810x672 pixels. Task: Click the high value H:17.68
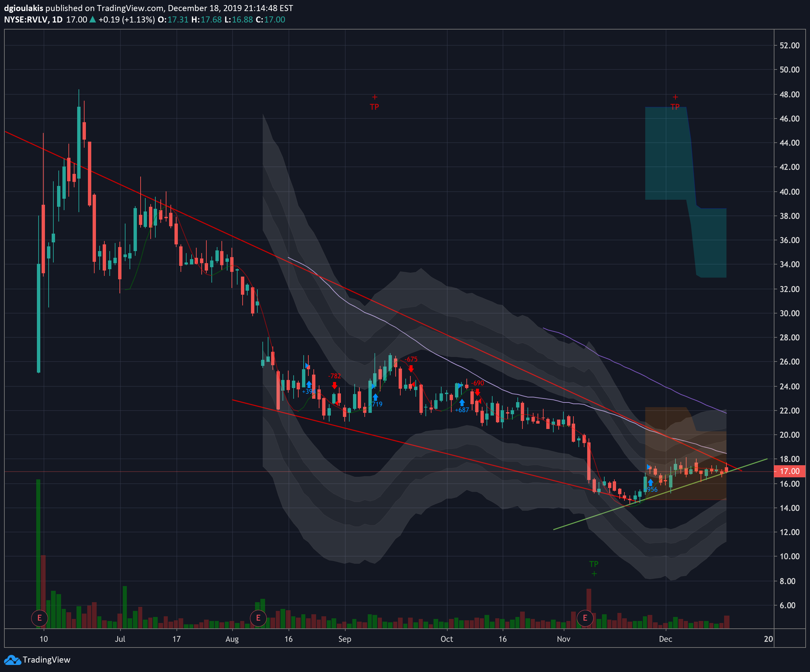[x=206, y=20]
